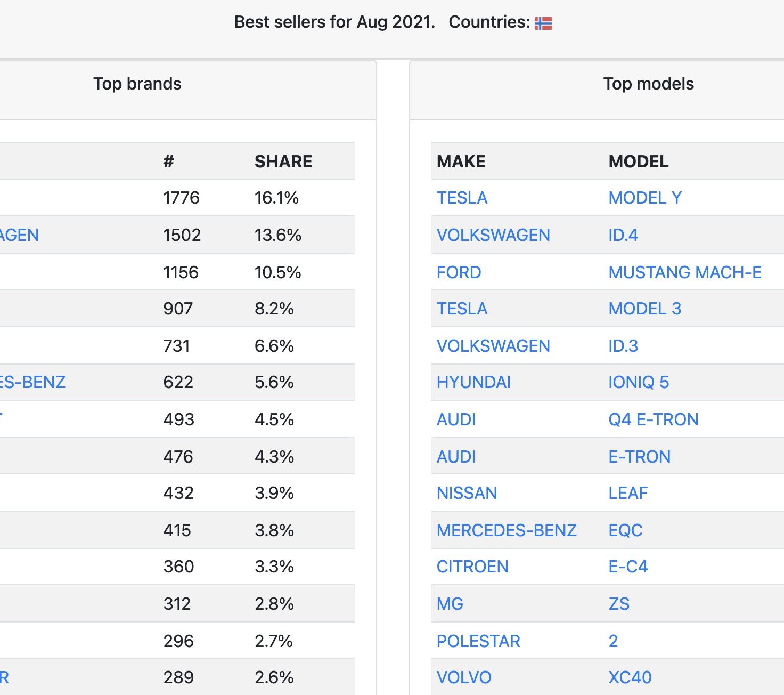Select the 3.8% share cell
The height and width of the screenshot is (695, 784).
click(274, 530)
